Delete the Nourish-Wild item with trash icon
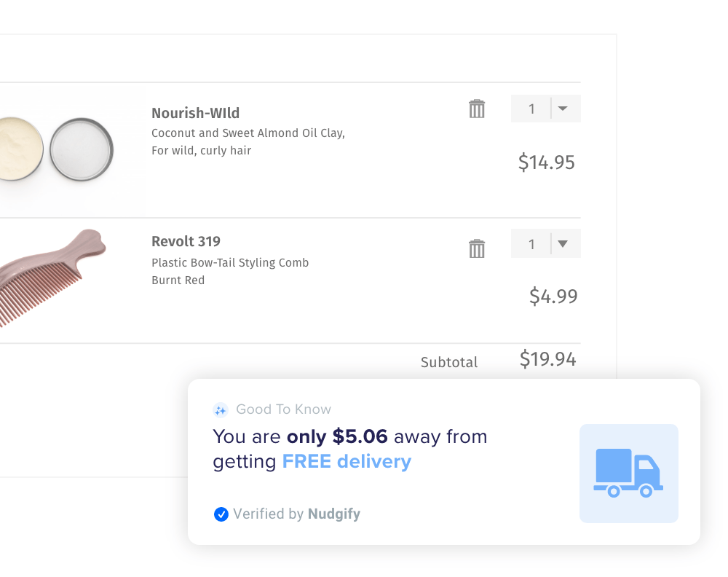Screen dimensions: 728x577 coord(476,109)
